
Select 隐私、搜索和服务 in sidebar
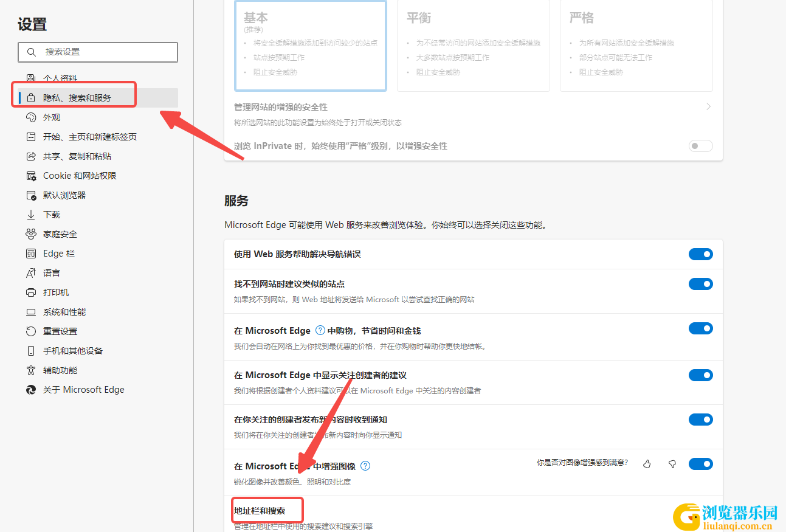[x=98, y=98]
